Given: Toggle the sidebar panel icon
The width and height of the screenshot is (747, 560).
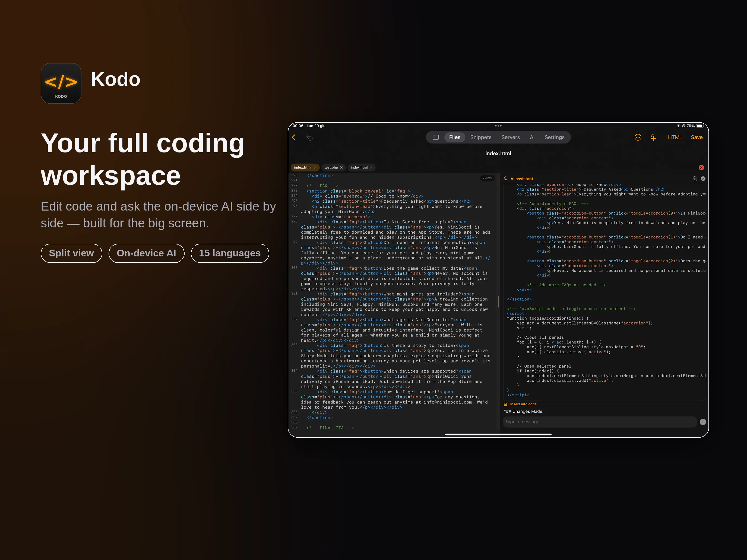Looking at the screenshot, I should [x=436, y=137].
